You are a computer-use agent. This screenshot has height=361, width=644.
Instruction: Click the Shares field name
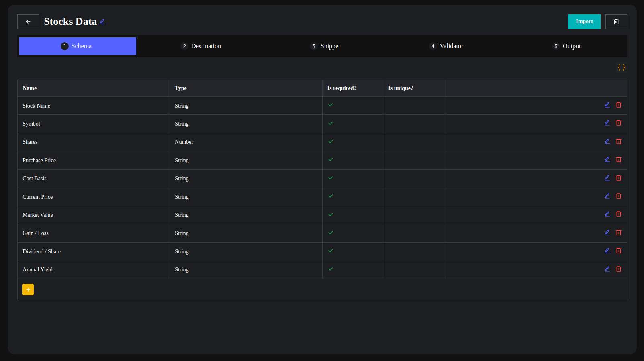tap(30, 142)
